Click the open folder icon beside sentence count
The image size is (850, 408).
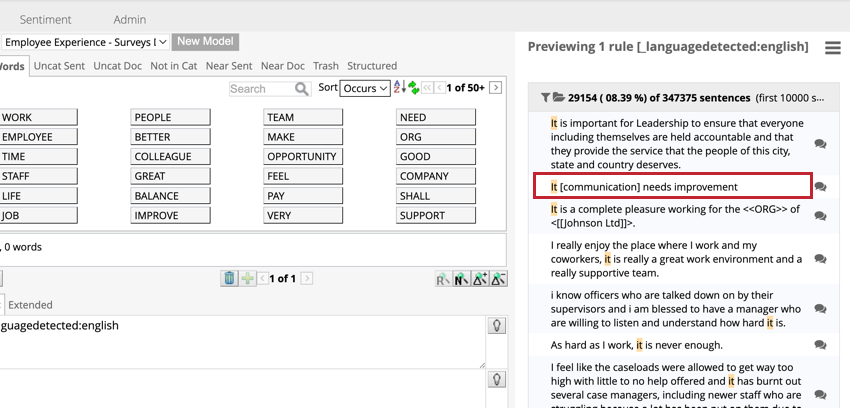558,98
